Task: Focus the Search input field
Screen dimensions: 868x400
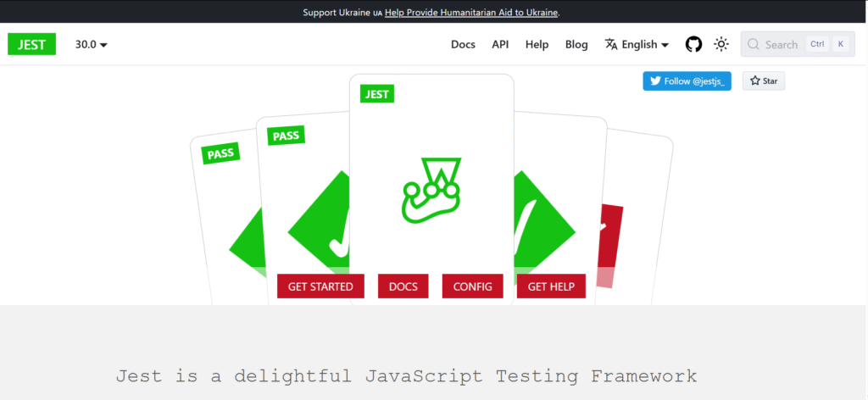Action: click(782, 44)
